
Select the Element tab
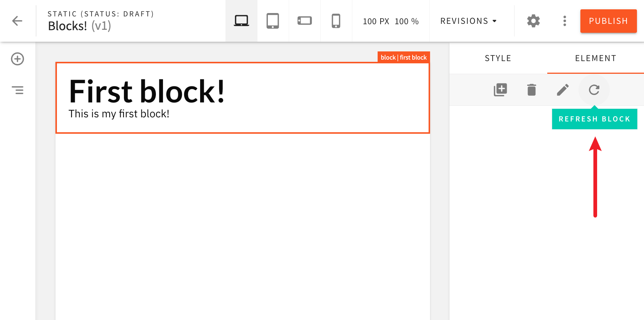(595, 58)
